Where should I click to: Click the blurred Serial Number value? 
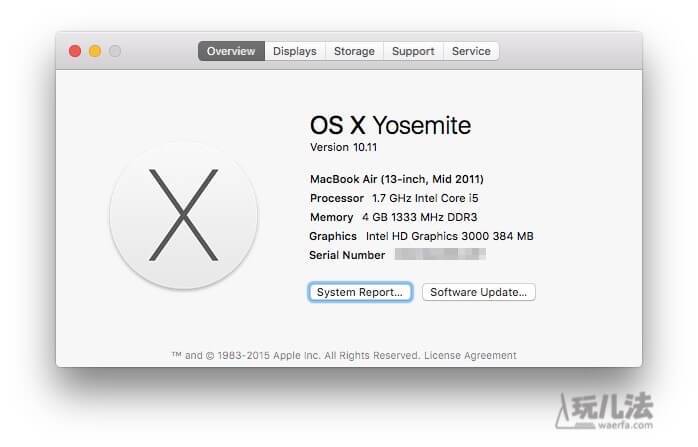tap(440, 254)
